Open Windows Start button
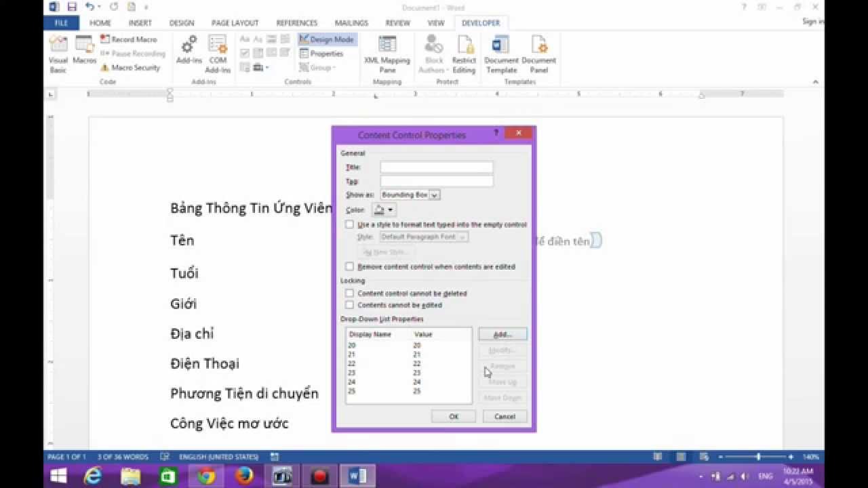868x488 pixels. pyautogui.click(x=58, y=476)
